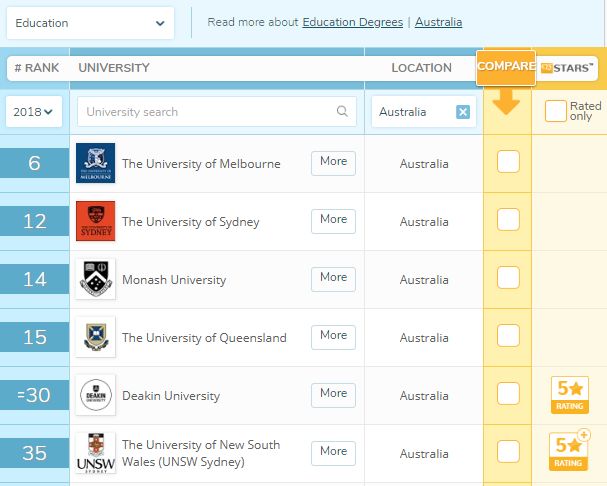Sort by the UNIVERSITY column header
The image size is (607, 486).
pyautogui.click(x=114, y=68)
